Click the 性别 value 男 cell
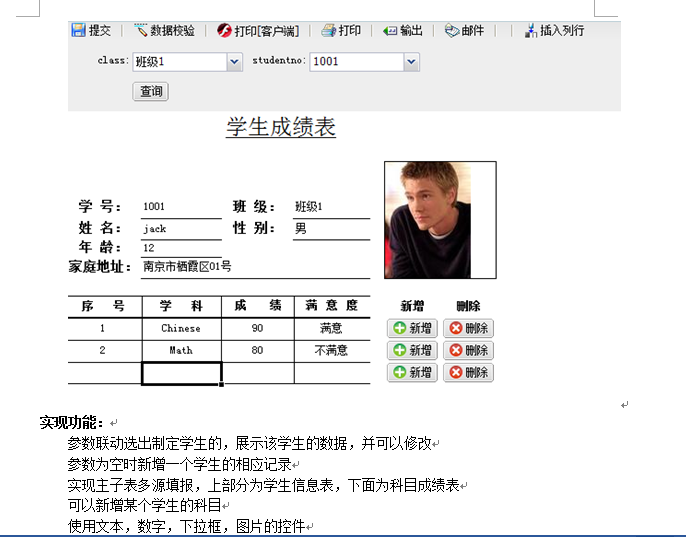The width and height of the screenshot is (686, 537). pyautogui.click(x=332, y=229)
